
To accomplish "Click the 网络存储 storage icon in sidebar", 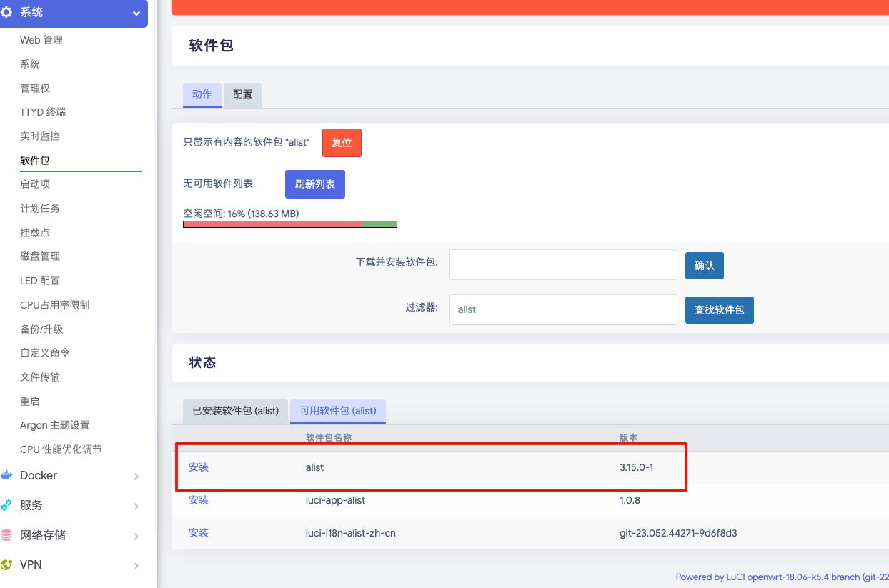I will pyautogui.click(x=8, y=535).
